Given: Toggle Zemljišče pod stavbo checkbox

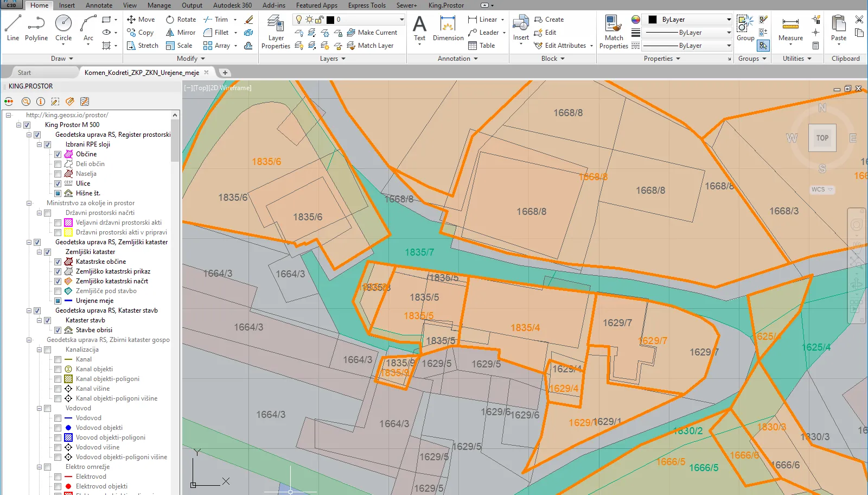Looking at the screenshot, I should click(x=58, y=291).
